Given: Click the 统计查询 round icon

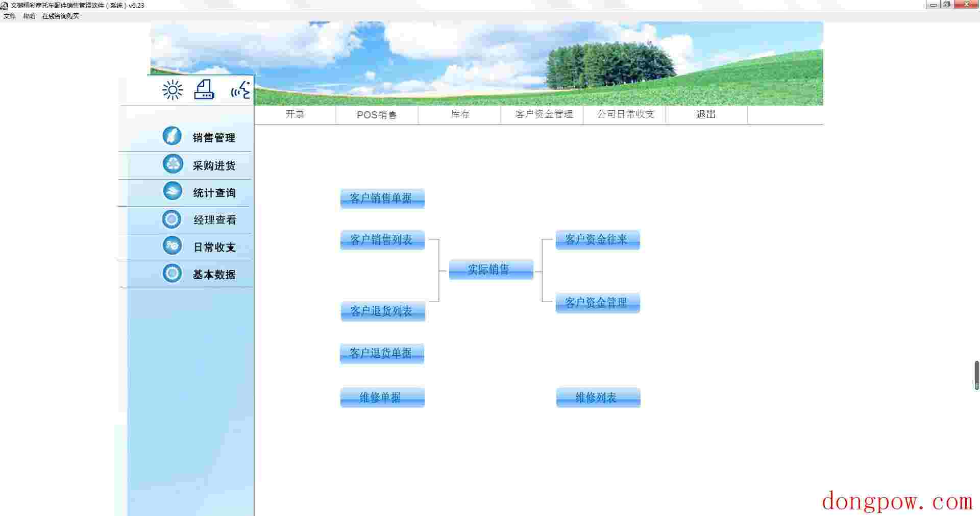Looking at the screenshot, I should (x=173, y=191).
